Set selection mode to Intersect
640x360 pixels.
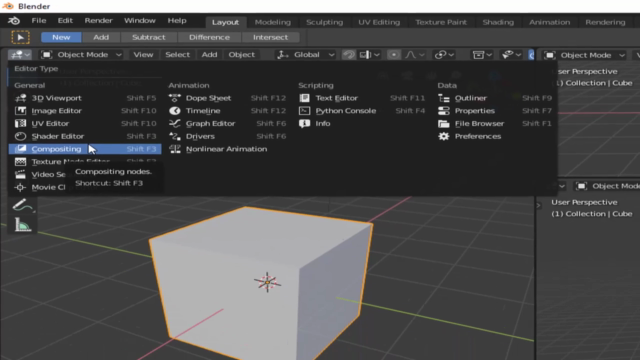click(x=270, y=37)
